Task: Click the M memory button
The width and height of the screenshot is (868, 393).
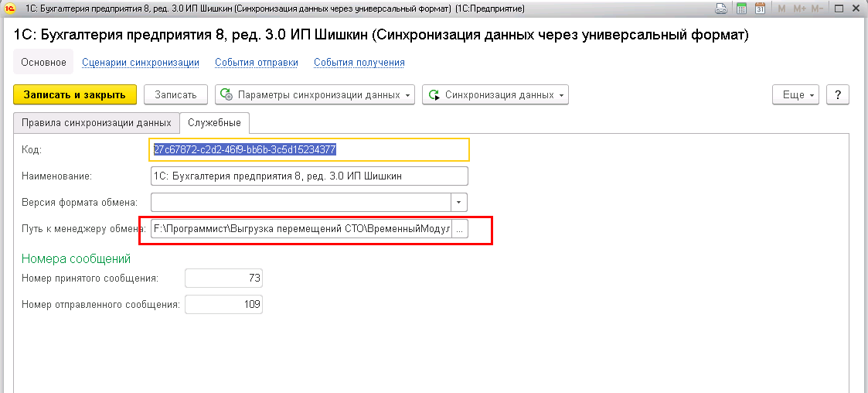Action: click(781, 9)
